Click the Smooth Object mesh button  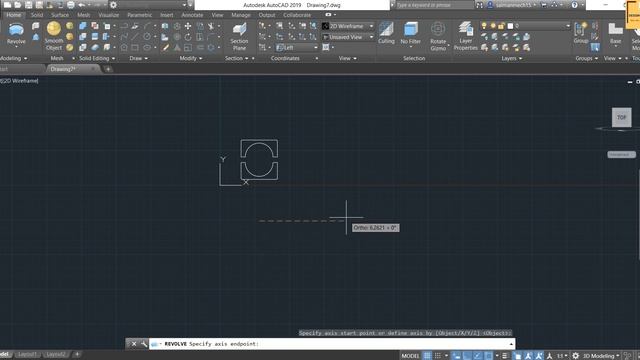[54, 36]
